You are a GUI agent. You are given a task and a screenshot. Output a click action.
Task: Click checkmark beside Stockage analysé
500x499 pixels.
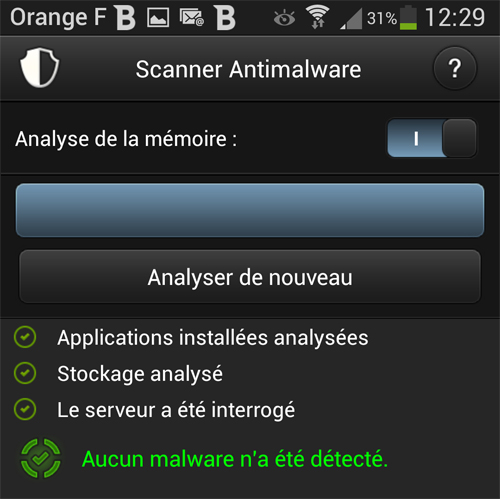[x=25, y=373]
